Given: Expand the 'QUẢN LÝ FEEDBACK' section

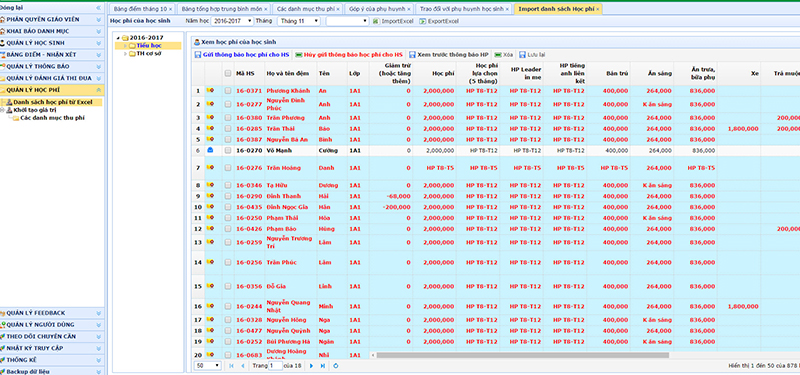Looking at the screenshot, I should 98,313.
